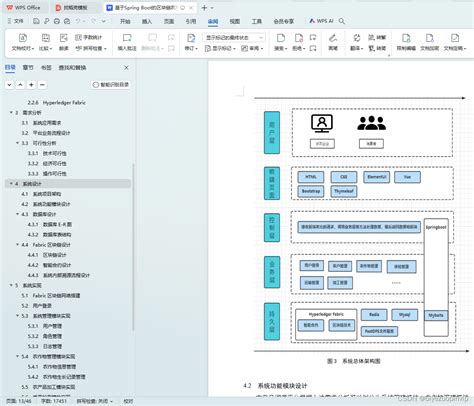This screenshot has width=474, height=406.
Task: Click the 画笔 pen tool icon
Action: click(x=333, y=38)
